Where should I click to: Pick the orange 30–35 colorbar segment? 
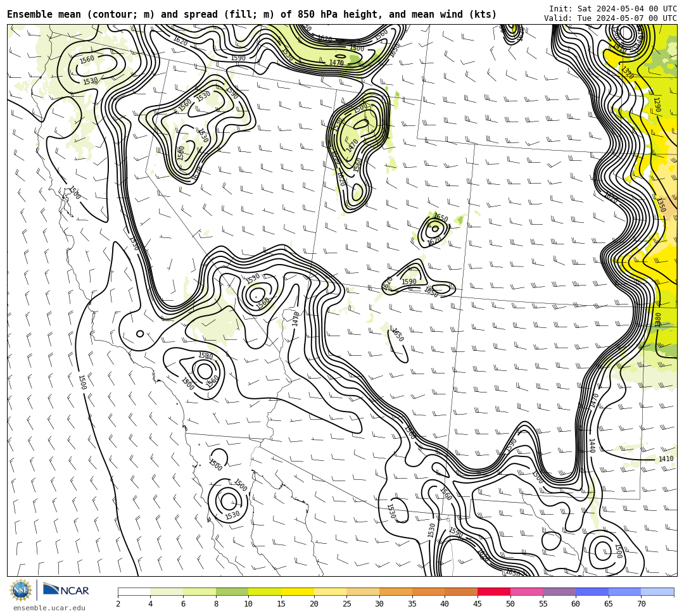396,591
